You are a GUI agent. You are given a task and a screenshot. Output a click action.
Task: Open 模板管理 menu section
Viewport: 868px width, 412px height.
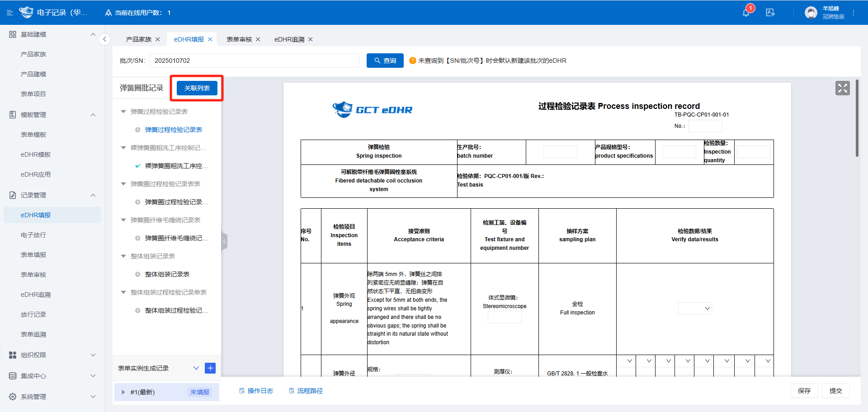pyautogui.click(x=52, y=115)
